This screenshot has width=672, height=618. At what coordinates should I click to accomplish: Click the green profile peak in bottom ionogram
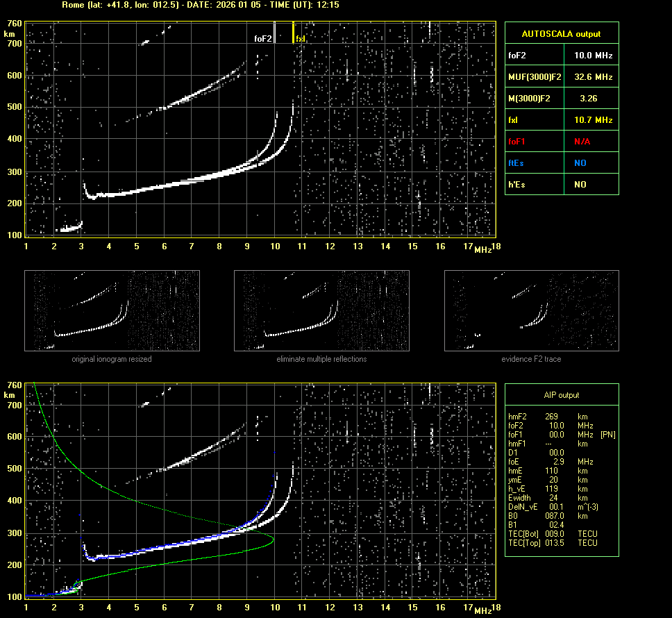coord(273,538)
